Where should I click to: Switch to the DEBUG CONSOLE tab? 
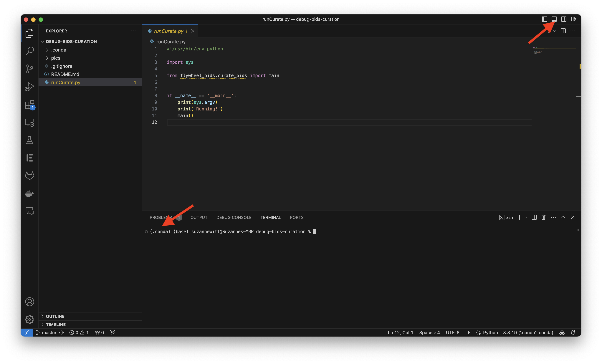tap(234, 217)
